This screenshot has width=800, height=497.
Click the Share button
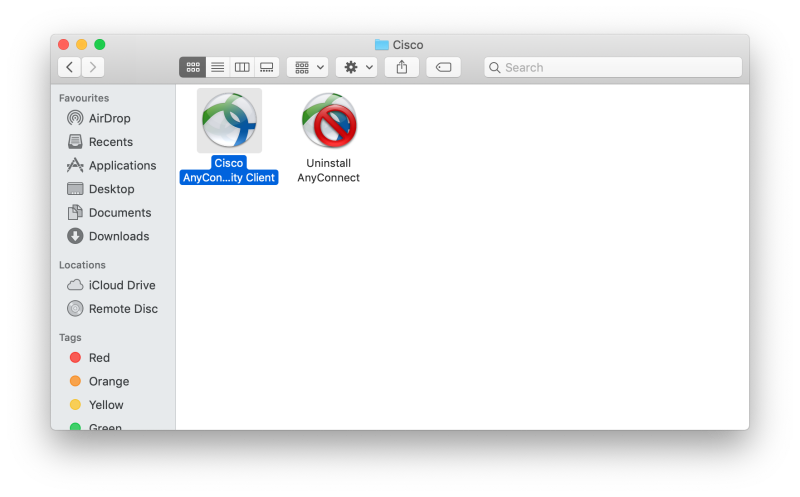pos(402,67)
